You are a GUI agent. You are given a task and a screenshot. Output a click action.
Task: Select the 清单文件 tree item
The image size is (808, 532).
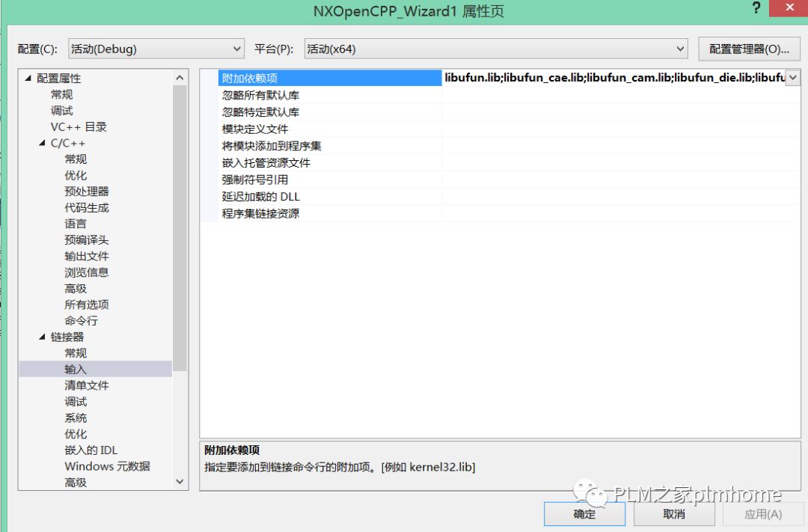coord(87,385)
